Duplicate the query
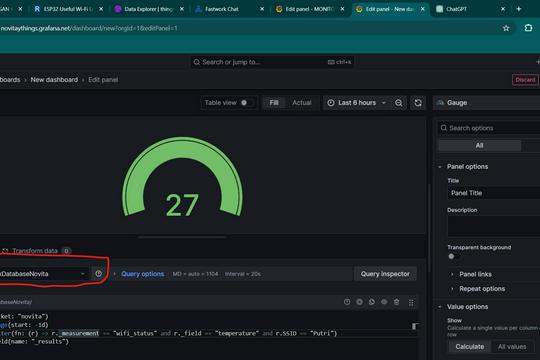Image resolution: width=540 pixels, height=360 pixels. [x=372, y=302]
